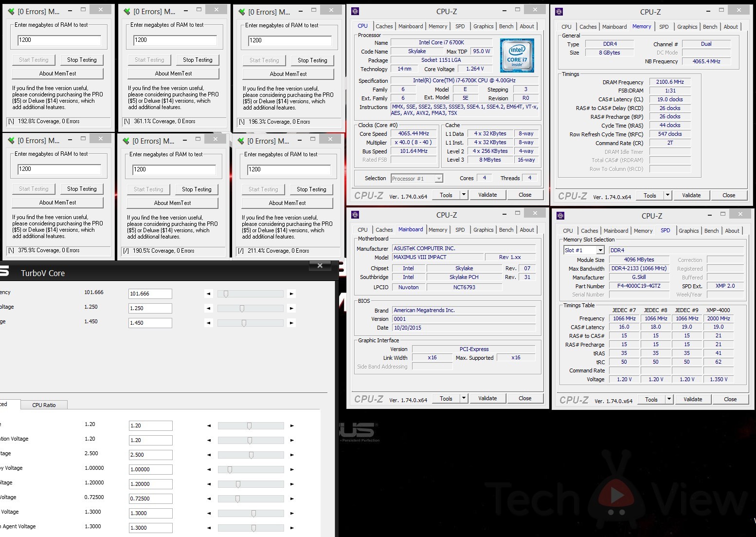Click the MemTest icon in the 211.4% coverage window title
The image size is (756, 537).
point(241,141)
